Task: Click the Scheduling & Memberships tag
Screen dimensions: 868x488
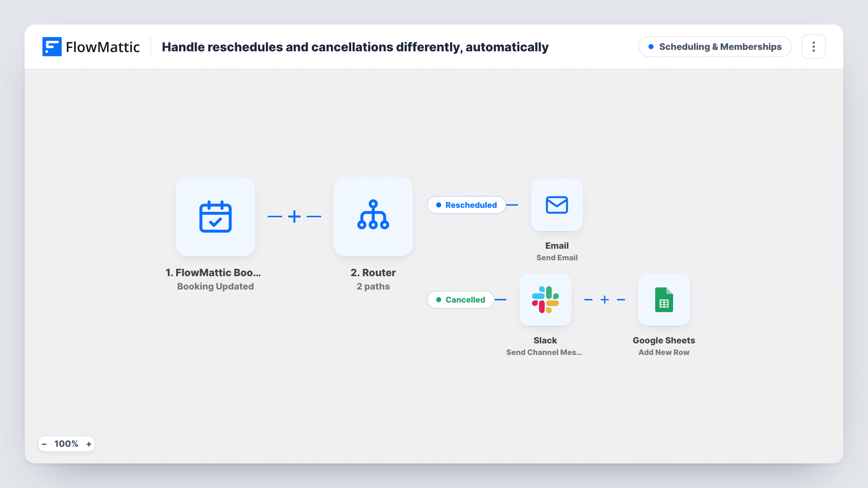Action: [715, 47]
